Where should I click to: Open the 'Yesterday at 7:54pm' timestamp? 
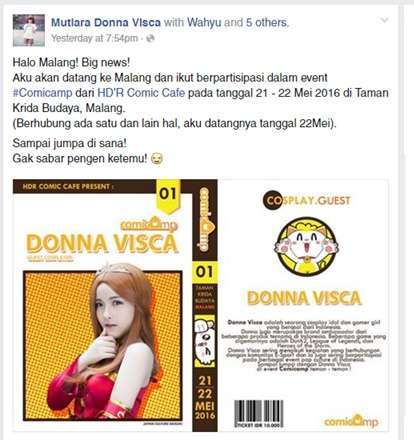click(x=94, y=38)
